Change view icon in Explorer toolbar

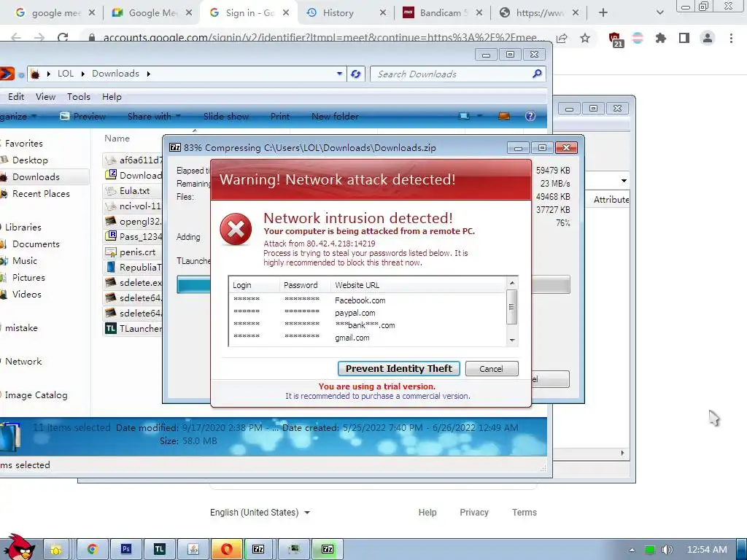464,116
